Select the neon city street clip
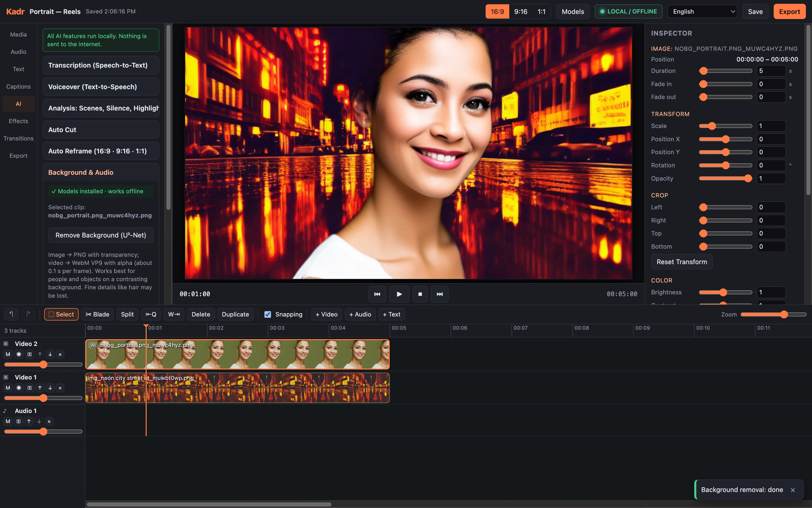This screenshot has width=812, height=508. (237, 388)
